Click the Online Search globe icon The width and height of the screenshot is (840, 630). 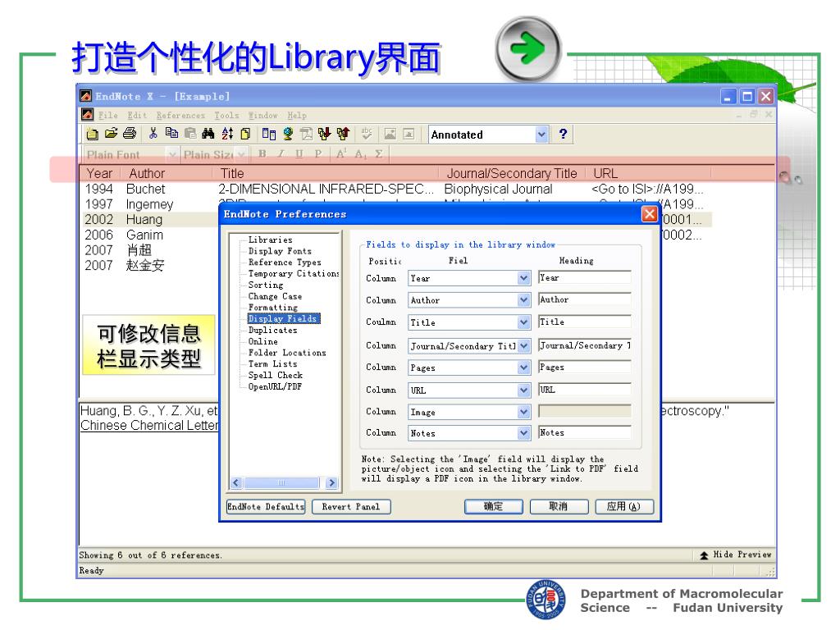point(288,134)
